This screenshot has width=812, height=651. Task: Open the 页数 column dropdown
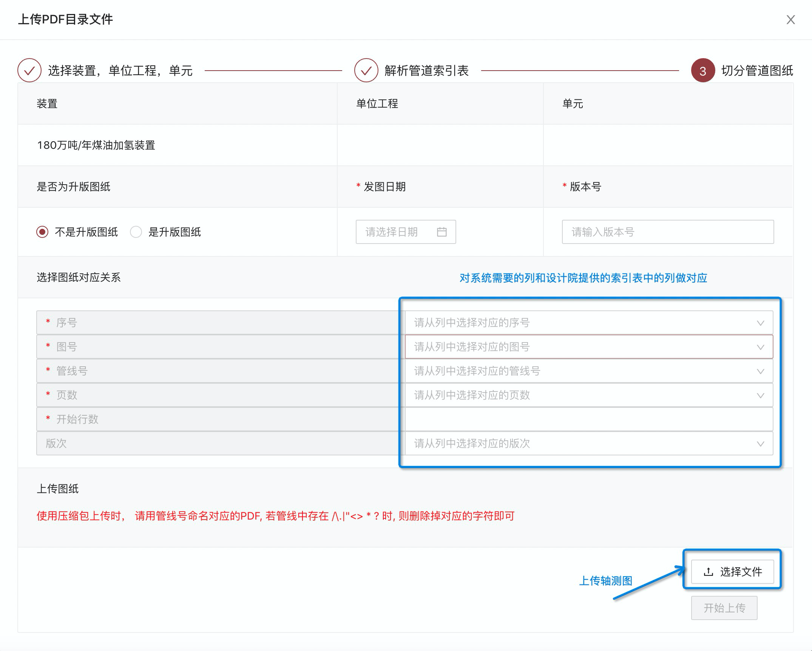tap(589, 395)
